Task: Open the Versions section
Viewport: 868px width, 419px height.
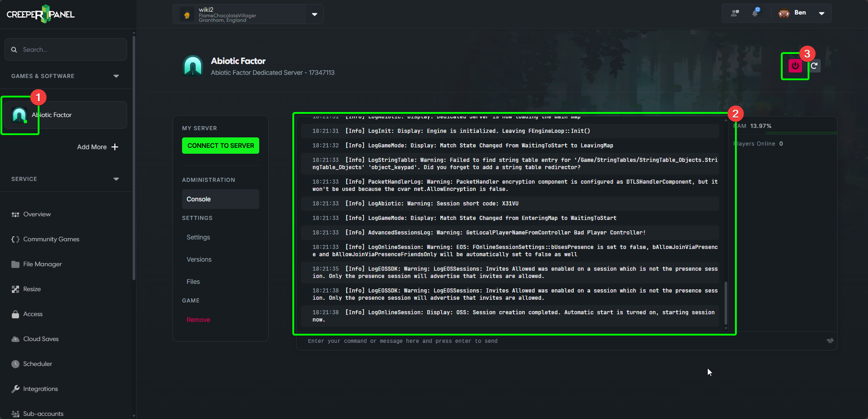Action: [x=199, y=260]
